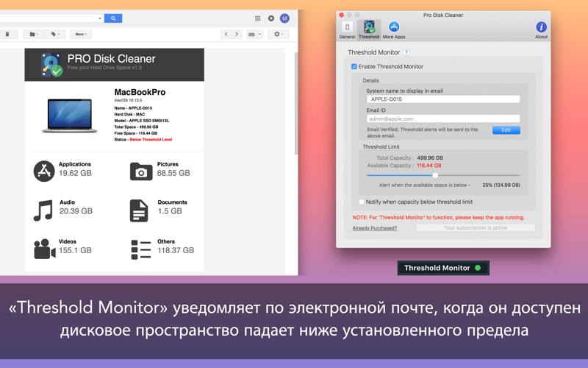Image resolution: width=588 pixels, height=368 pixels.
Task: Open the notifications bell icon
Action: [271, 18]
